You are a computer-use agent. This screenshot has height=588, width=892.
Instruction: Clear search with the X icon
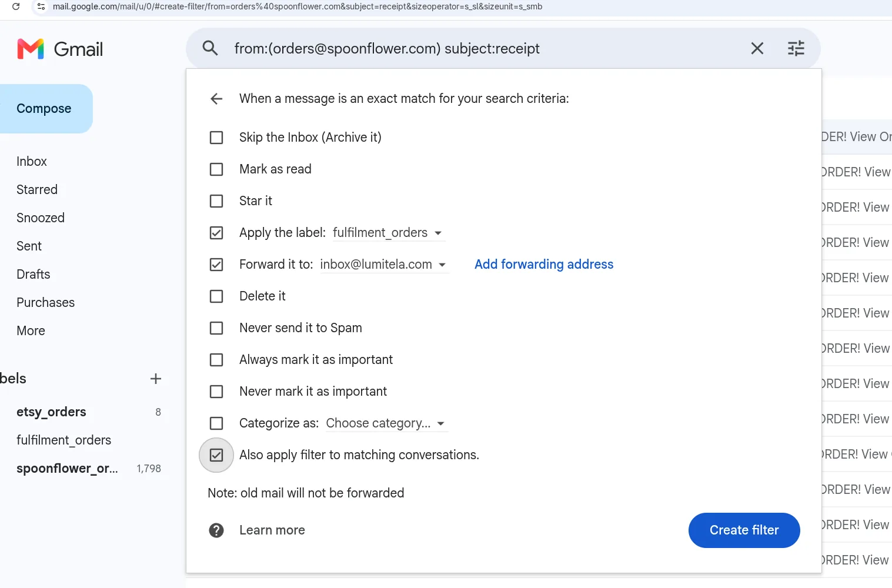click(757, 48)
